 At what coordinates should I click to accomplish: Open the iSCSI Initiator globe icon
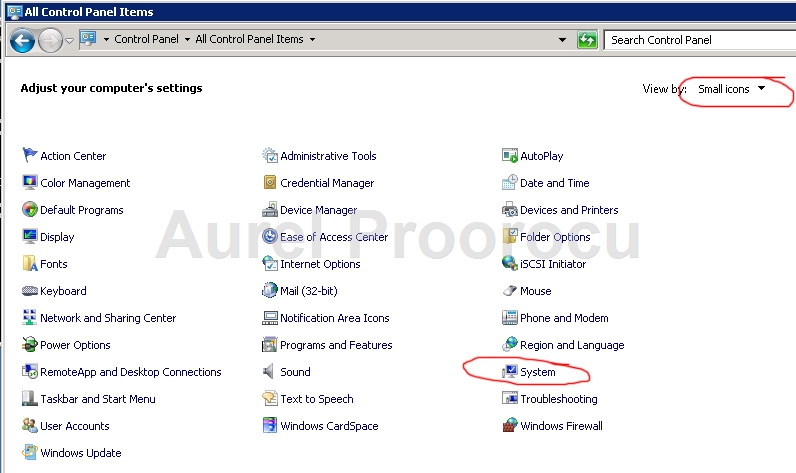pyautogui.click(x=510, y=263)
